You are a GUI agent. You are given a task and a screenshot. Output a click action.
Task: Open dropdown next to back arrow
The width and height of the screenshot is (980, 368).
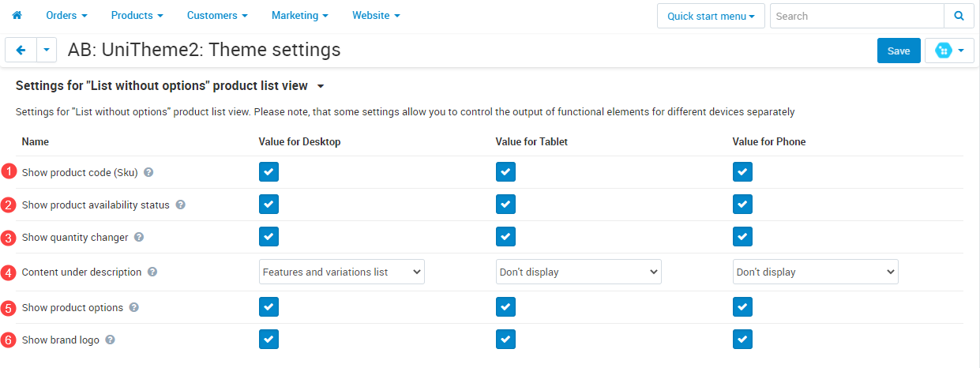tap(47, 50)
